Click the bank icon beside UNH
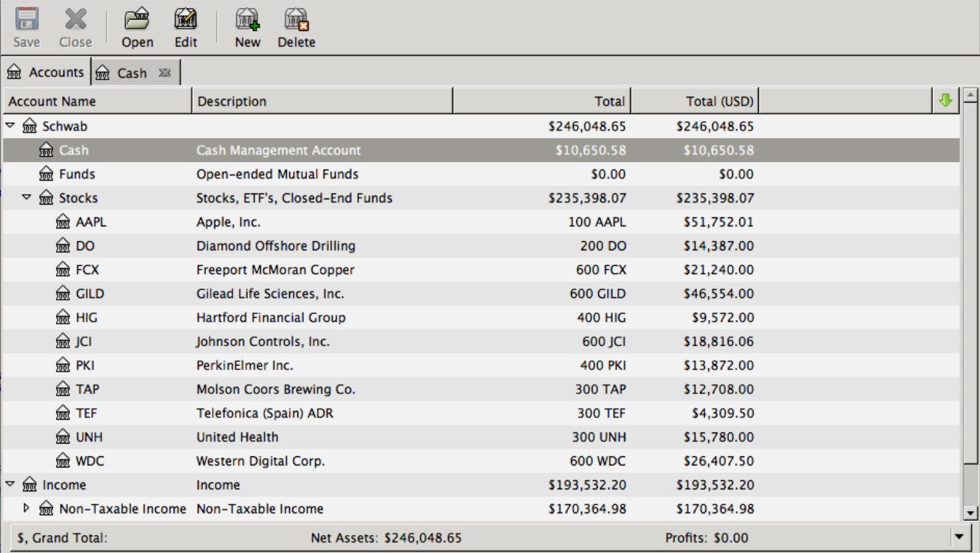The height and width of the screenshot is (553, 980). coord(63,437)
